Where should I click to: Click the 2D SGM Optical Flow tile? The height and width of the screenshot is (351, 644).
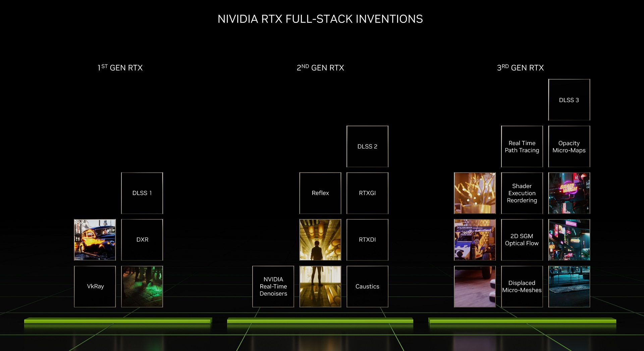point(522,240)
